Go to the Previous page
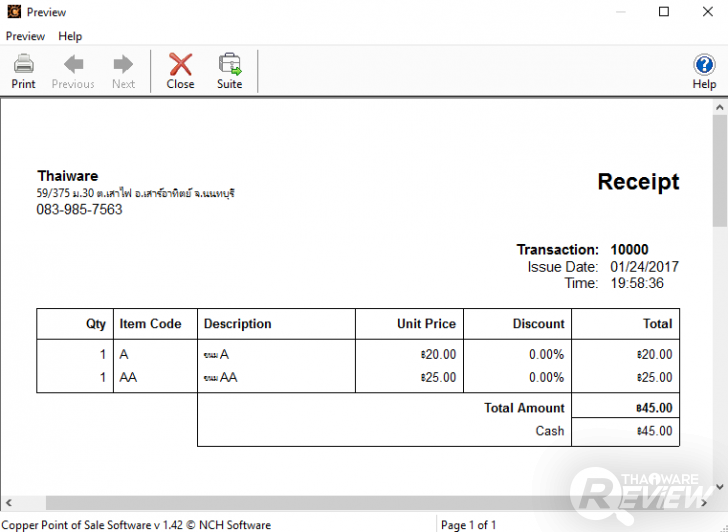 [x=73, y=71]
